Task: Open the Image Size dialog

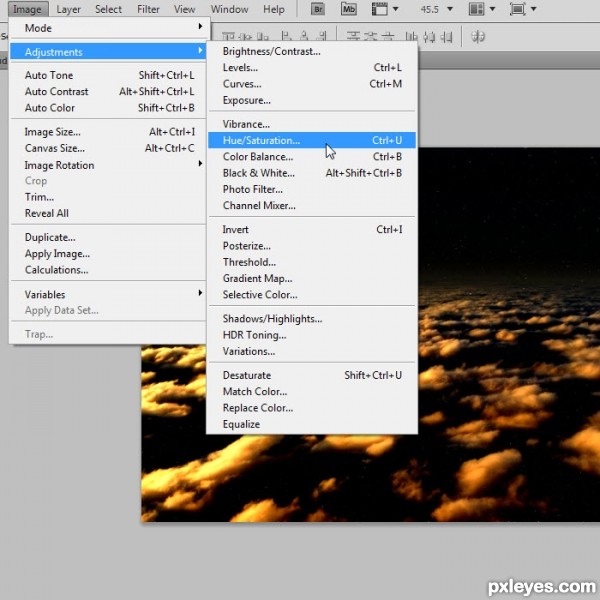Action: click(108, 132)
